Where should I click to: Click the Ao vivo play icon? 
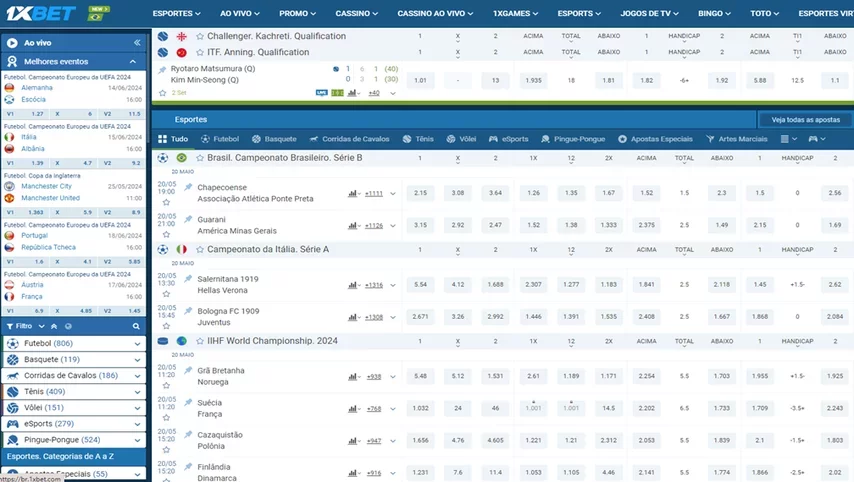pos(12,42)
